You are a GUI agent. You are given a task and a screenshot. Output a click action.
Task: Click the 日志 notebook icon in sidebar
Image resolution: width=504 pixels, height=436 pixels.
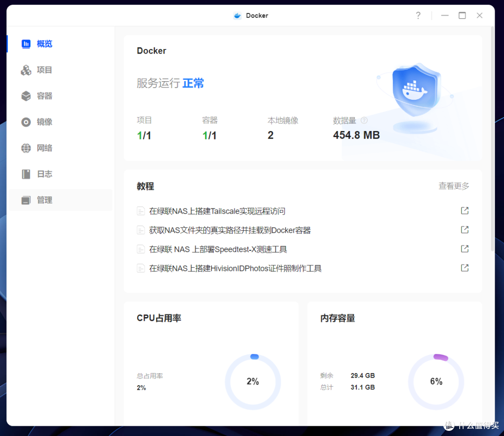click(x=26, y=174)
